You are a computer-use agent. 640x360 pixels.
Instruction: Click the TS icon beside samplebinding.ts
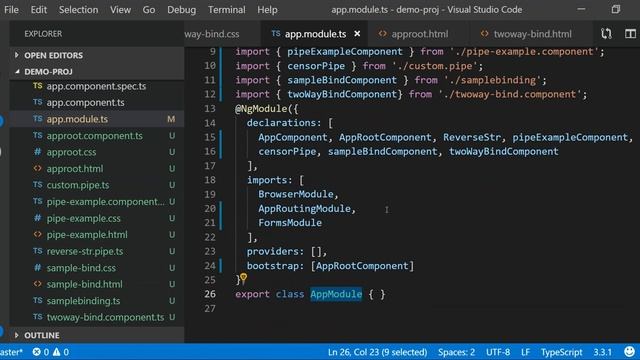38,300
